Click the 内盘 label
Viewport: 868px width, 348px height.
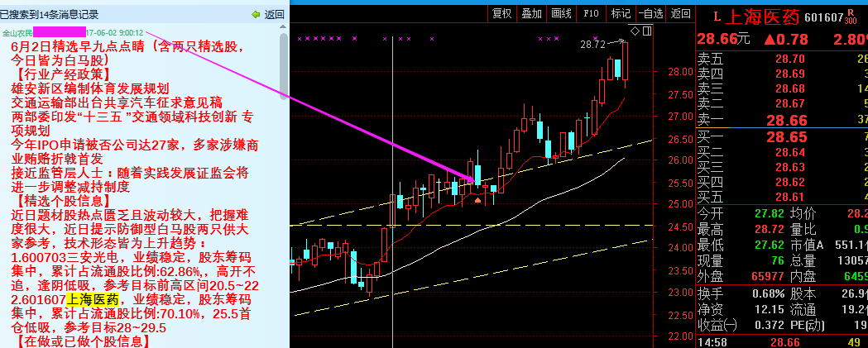click(x=803, y=276)
